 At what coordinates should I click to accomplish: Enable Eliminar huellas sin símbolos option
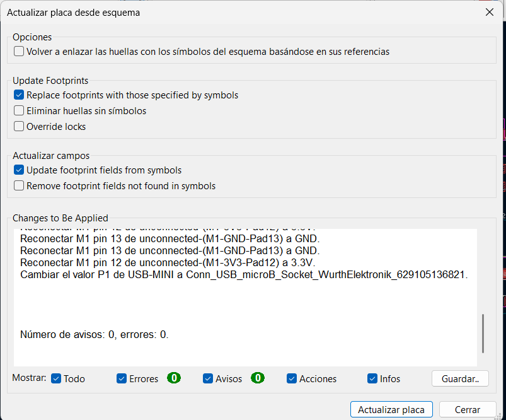(x=19, y=111)
